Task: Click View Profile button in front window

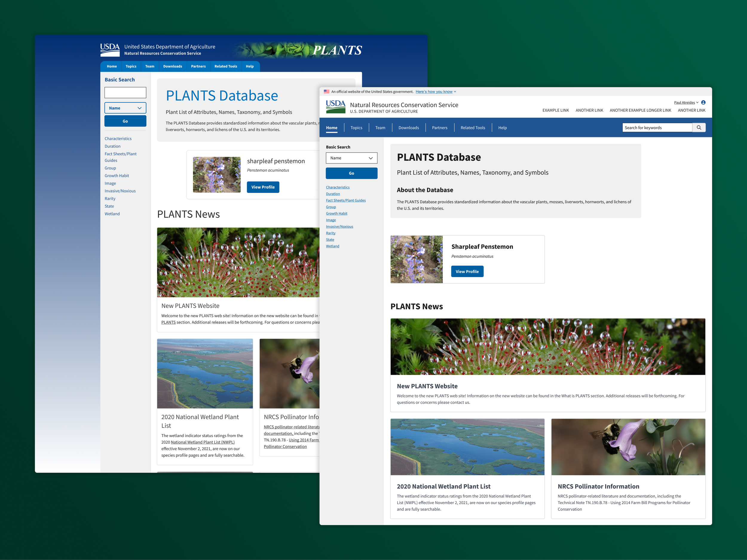Action: 467,271
